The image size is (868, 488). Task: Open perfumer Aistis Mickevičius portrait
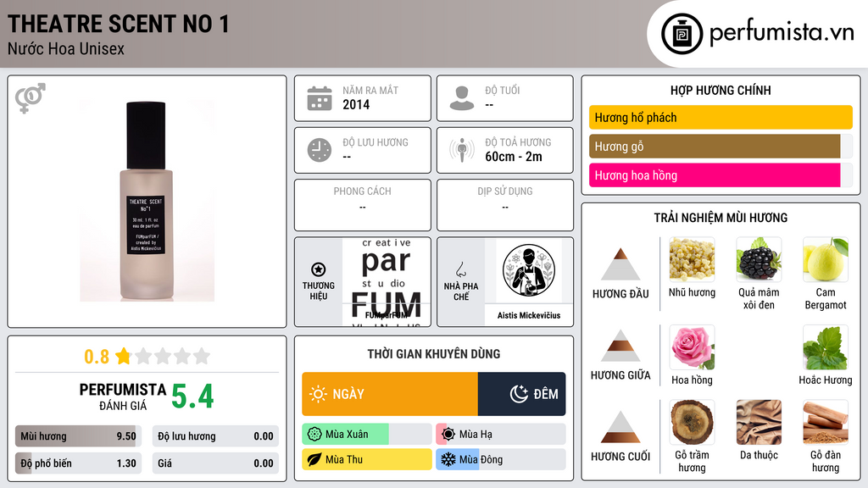(529, 270)
